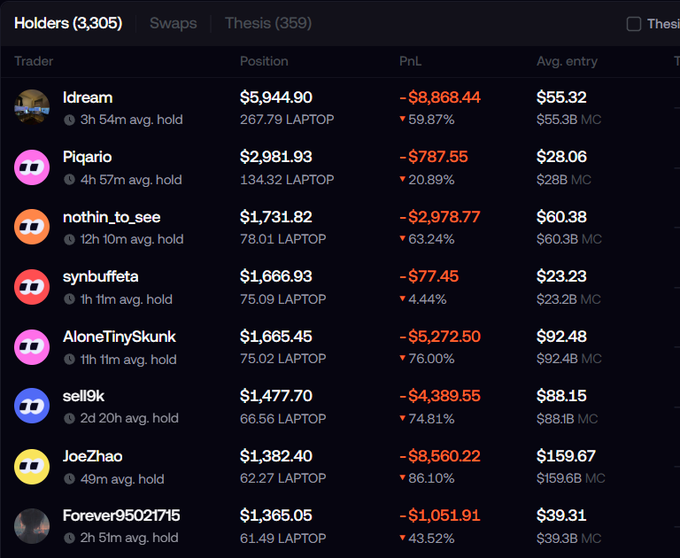Screen dimensions: 680x558
Task: Open trader JoeZhao's name link
Action: tap(92, 457)
